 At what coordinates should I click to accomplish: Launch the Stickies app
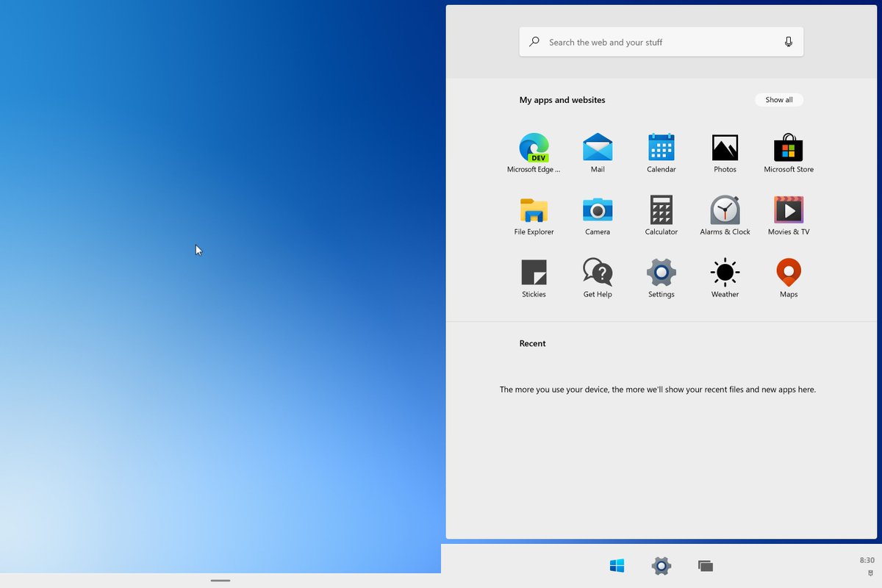[x=534, y=273]
